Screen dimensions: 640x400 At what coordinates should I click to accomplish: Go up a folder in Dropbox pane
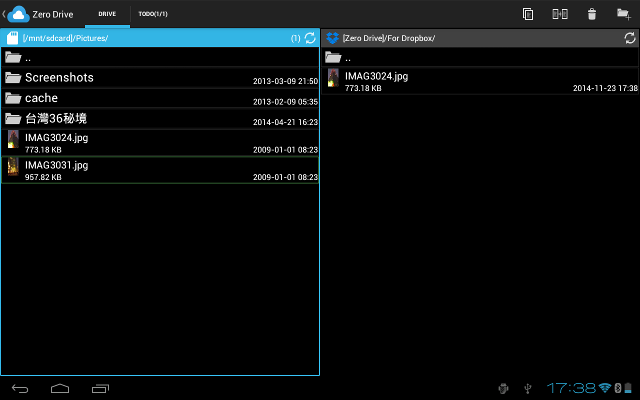pos(480,57)
